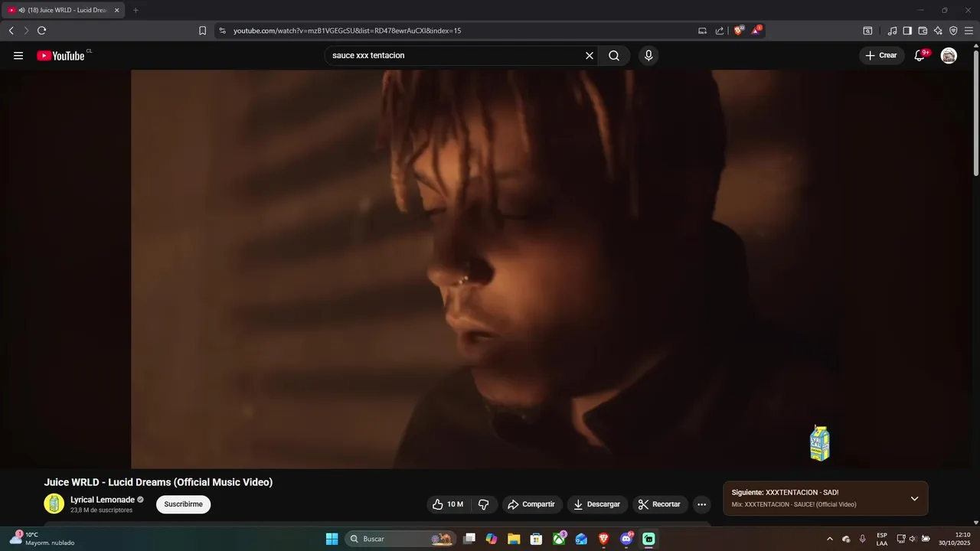Screen dimensions: 980x551
Task: Click the Siguiente XXXTENTACION SAD! text
Action: [785, 493]
